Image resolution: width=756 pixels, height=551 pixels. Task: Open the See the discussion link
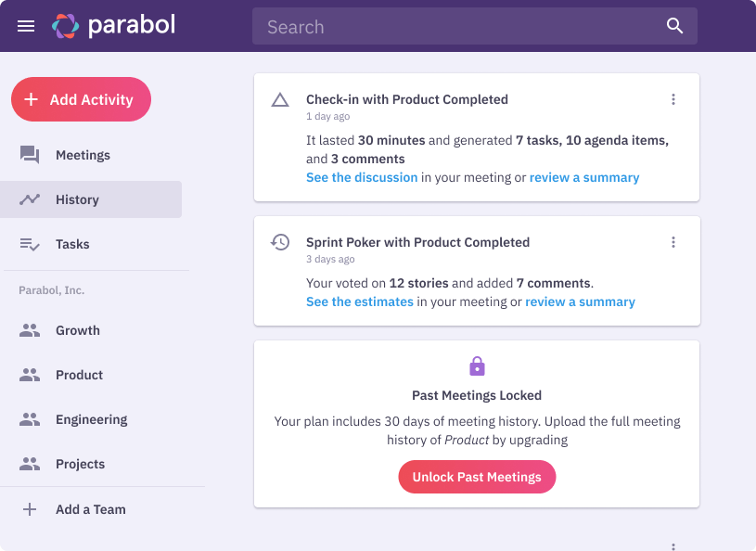coord(362,177)
